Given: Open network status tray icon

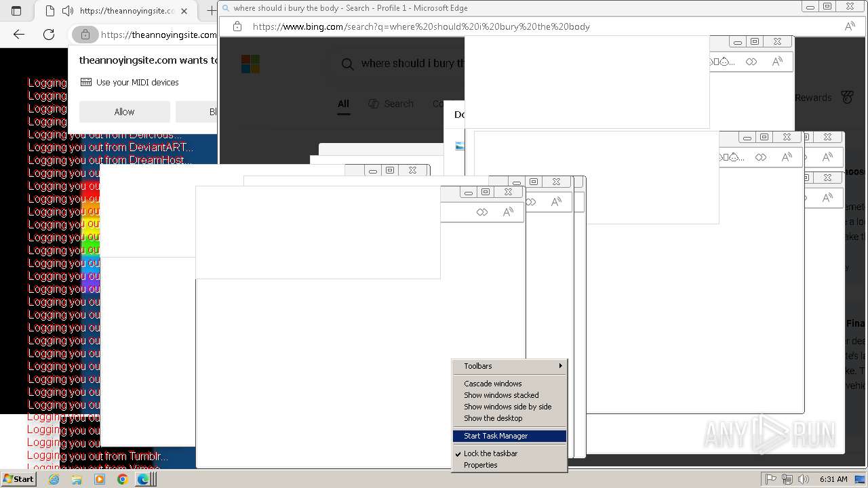Looking at the screenshot, I should pyautogui.click(x=787, y=479).
